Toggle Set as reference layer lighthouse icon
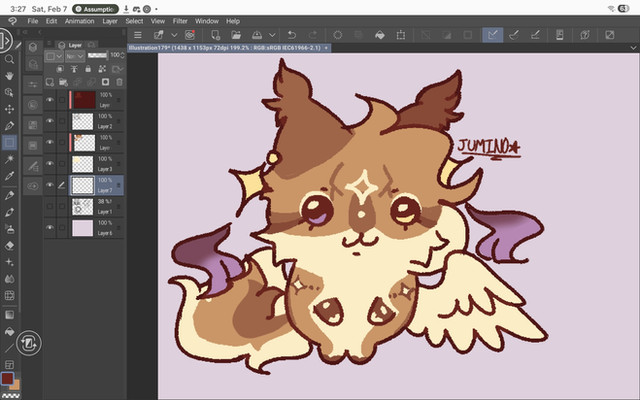640x400 pixels. (x=74, y=69)
